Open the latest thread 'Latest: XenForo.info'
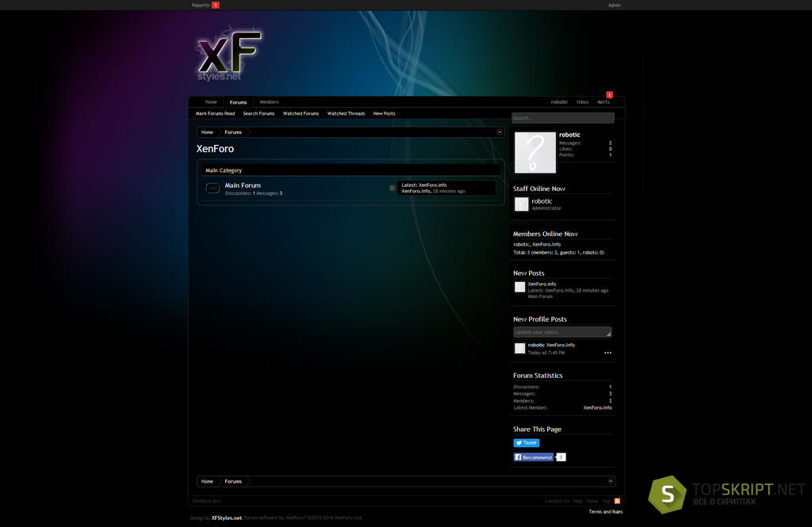Image resolution: width=812 pixels, height=527 pixels. (x=424, y=185)
